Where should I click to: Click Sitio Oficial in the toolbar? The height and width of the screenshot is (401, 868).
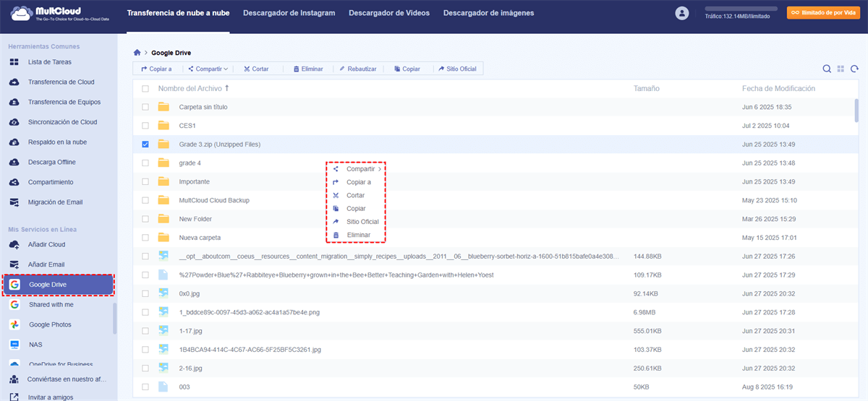click(x=457, y=69)
